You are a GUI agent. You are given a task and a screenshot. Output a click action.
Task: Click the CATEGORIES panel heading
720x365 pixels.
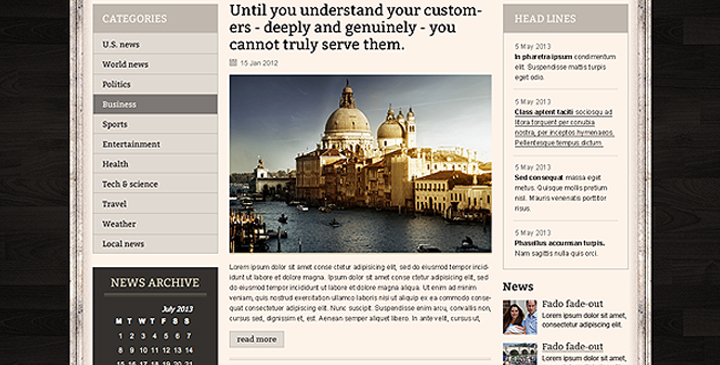tap(135, 19)
